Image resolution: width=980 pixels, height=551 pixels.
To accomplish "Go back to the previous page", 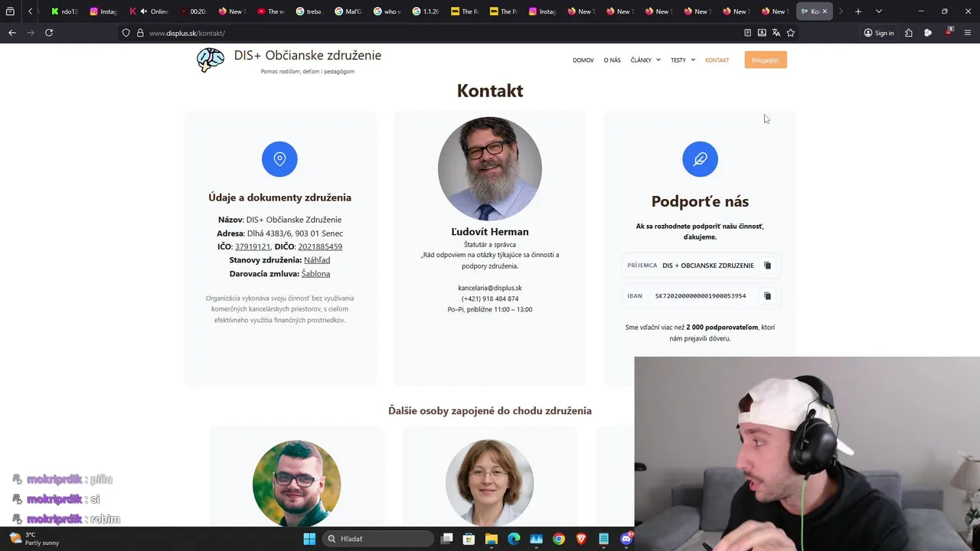I will [x=11, y=33].
